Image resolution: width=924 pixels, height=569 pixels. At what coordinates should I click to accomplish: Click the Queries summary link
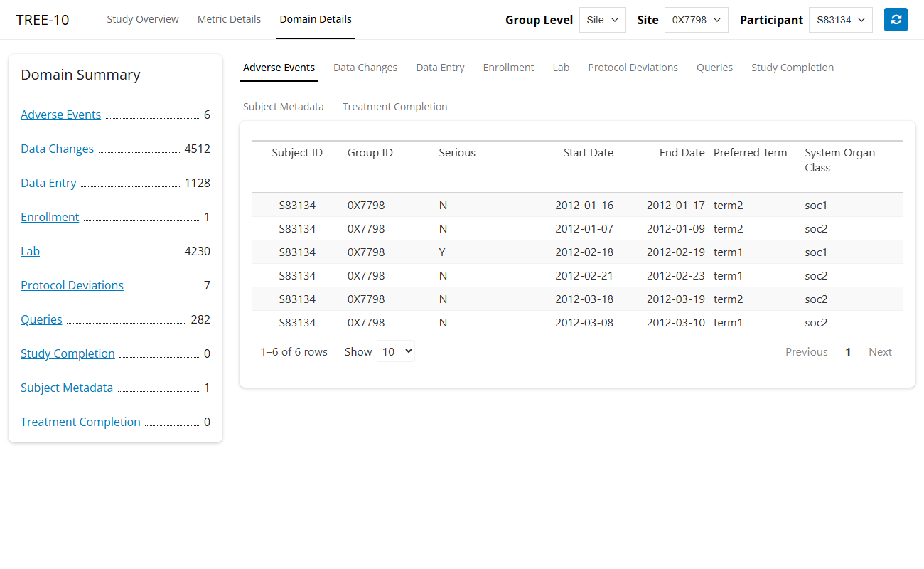pyautogui.click(x=41, y=319)
